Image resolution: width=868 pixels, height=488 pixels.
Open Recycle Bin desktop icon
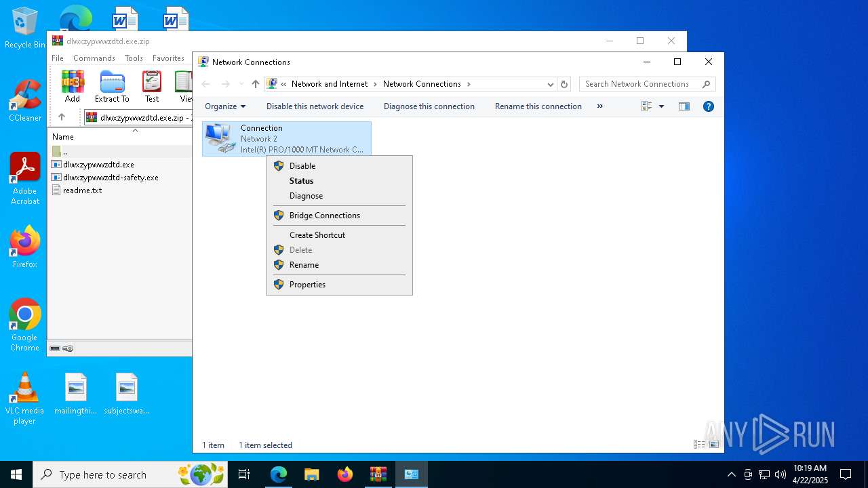coord(25,28)
